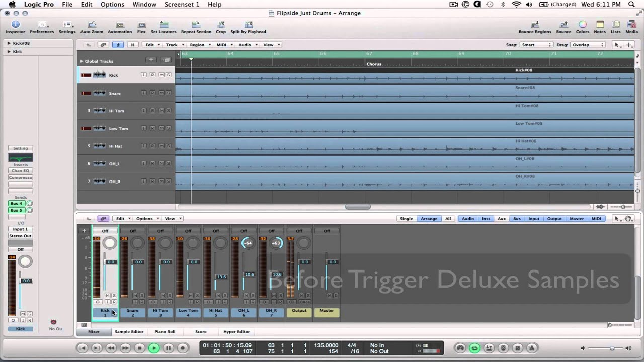This screenshot has height=362, width=644.
Task: Open the Preferences toolbar icon
Action: pyautogui.click(x=42, y=27)
